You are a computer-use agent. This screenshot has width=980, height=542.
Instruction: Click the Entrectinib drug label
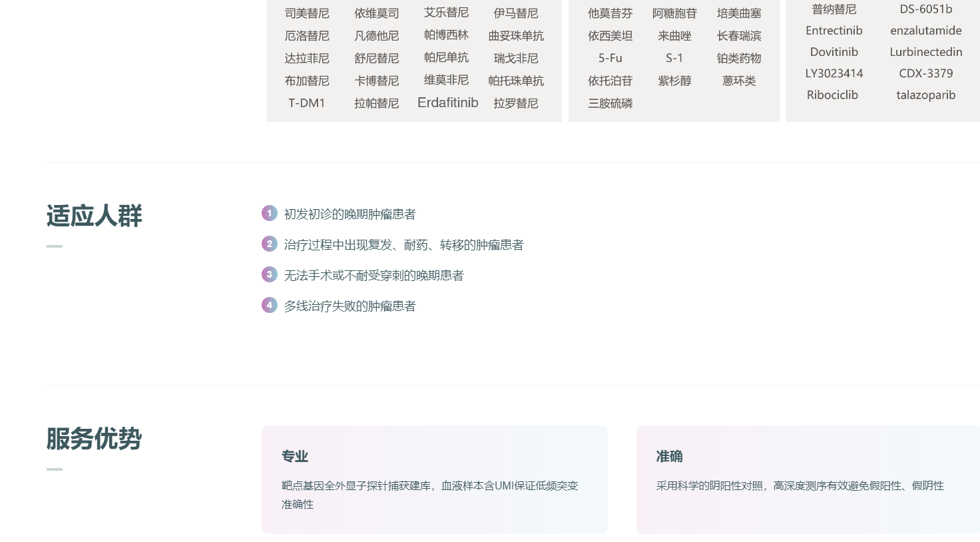834,31
